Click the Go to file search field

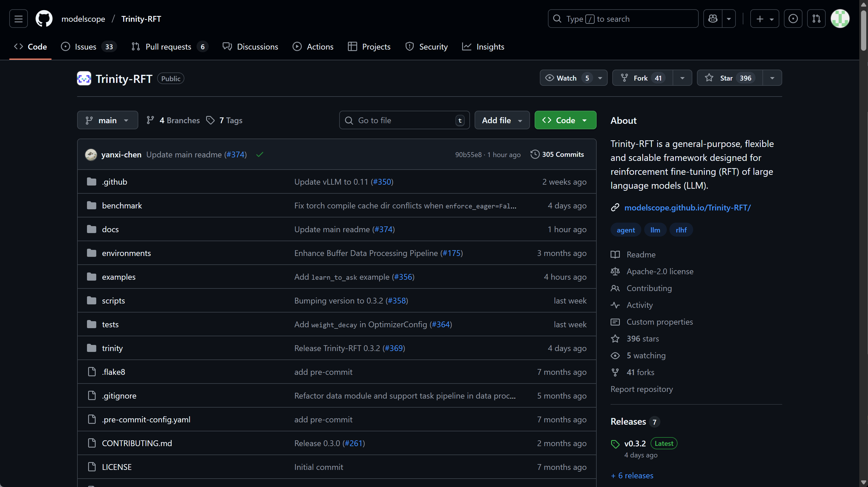[404, 120]
